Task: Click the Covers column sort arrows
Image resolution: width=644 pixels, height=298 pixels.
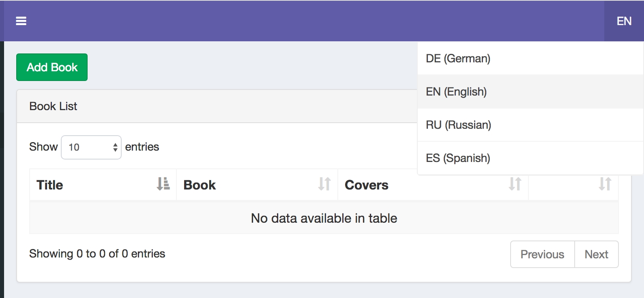Action: click(x=515, y=184)
